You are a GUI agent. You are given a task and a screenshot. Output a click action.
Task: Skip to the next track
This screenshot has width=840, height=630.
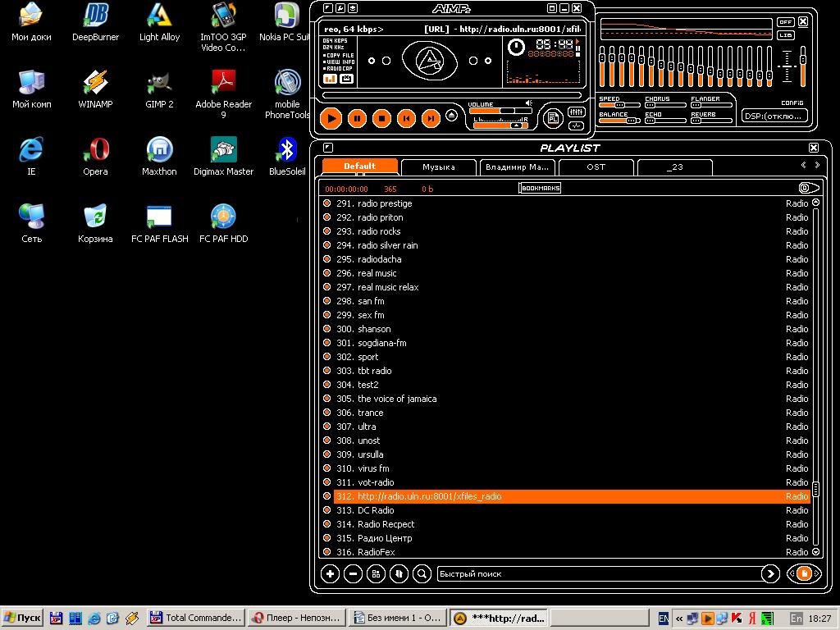431,119
